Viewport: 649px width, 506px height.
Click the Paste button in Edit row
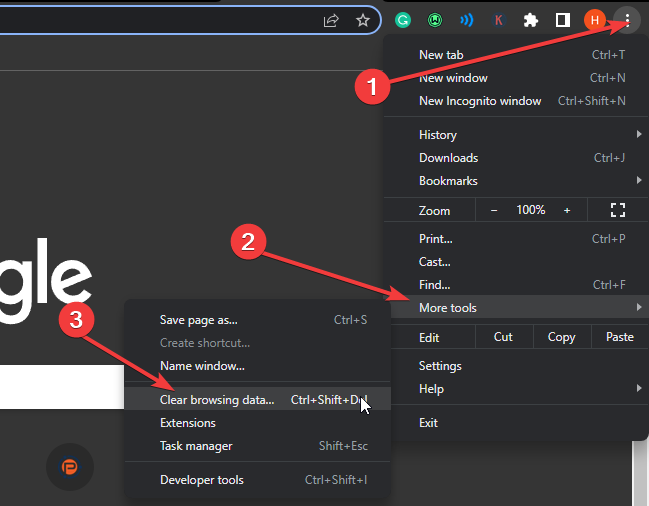pos(620,337)
